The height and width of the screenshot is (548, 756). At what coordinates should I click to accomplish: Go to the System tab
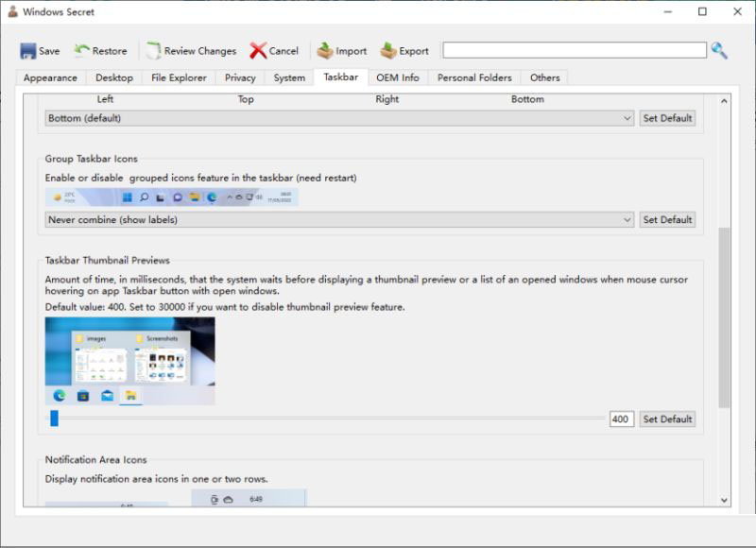289,77
